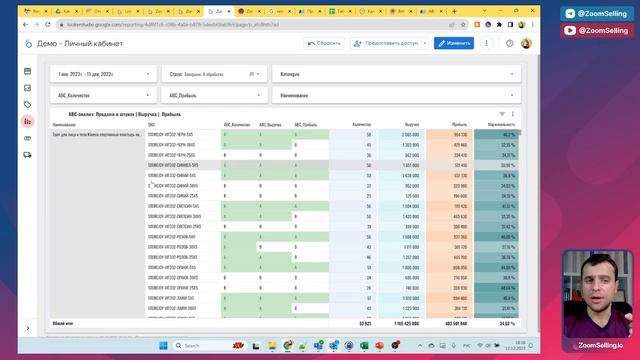Sort by the Количество column header
The image size is (640, 360).
(x=362, y=124)
